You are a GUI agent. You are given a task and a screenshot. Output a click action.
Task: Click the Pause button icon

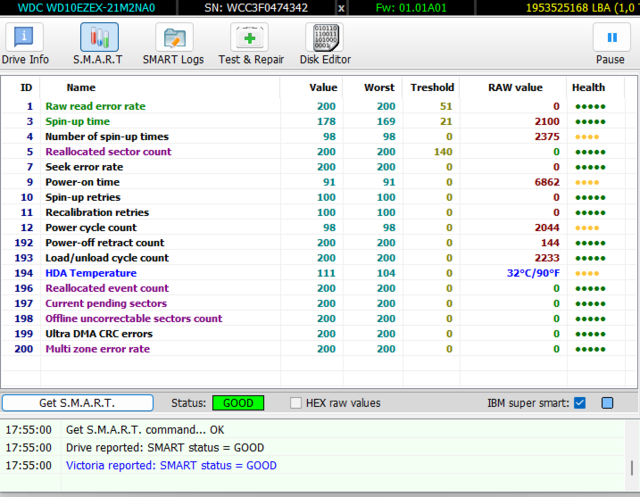click(612, 37)
